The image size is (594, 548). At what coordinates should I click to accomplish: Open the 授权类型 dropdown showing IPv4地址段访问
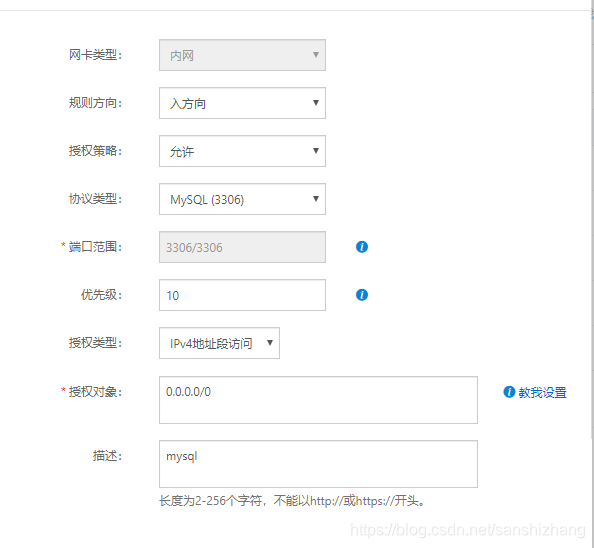[219, 343]
